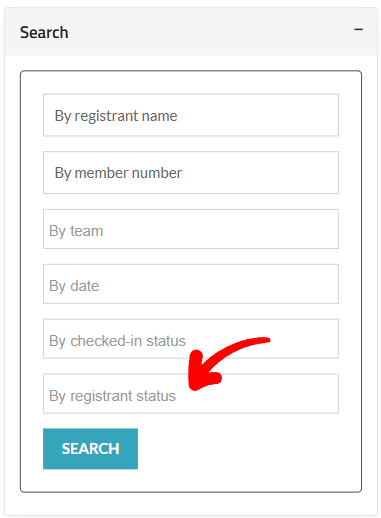Submit the form with SEARCH button
381x518 pixels.
(x=90, y=449)
